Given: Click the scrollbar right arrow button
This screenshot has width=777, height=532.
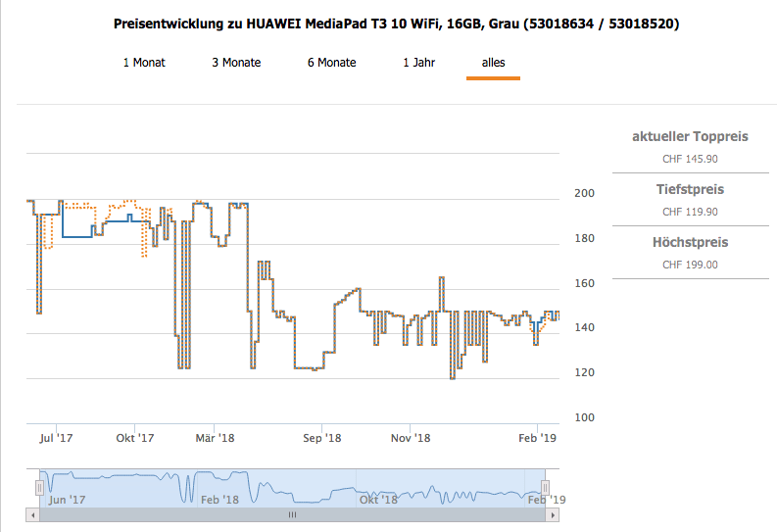Looking at the screenshot, I should pos(553,515).
